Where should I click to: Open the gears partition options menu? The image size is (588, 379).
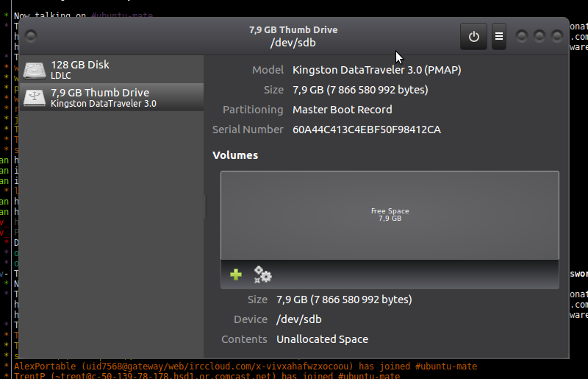[262, 274]
